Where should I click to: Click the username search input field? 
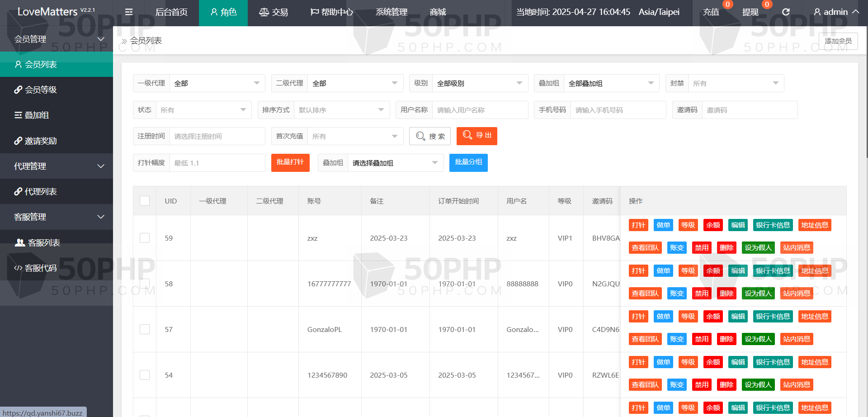(479, 110)
